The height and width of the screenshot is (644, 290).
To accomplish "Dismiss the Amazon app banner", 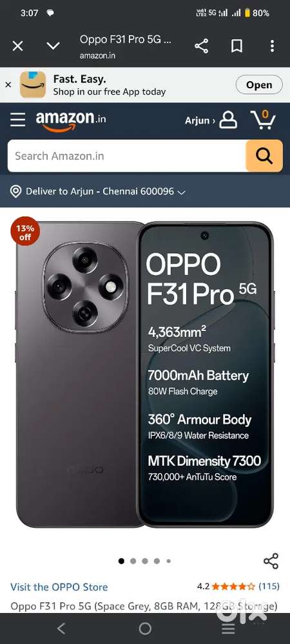I will click(8, 84).
